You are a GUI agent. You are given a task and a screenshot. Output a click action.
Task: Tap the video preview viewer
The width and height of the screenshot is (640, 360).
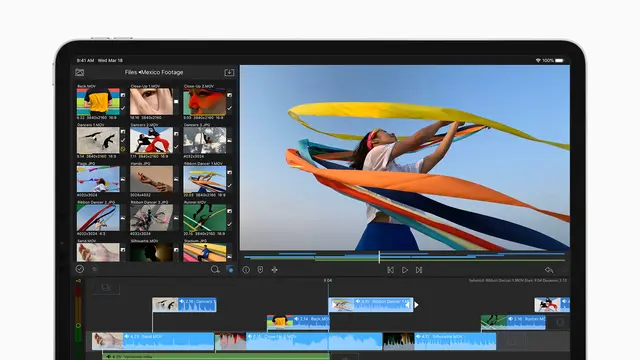tap(404, 158)
